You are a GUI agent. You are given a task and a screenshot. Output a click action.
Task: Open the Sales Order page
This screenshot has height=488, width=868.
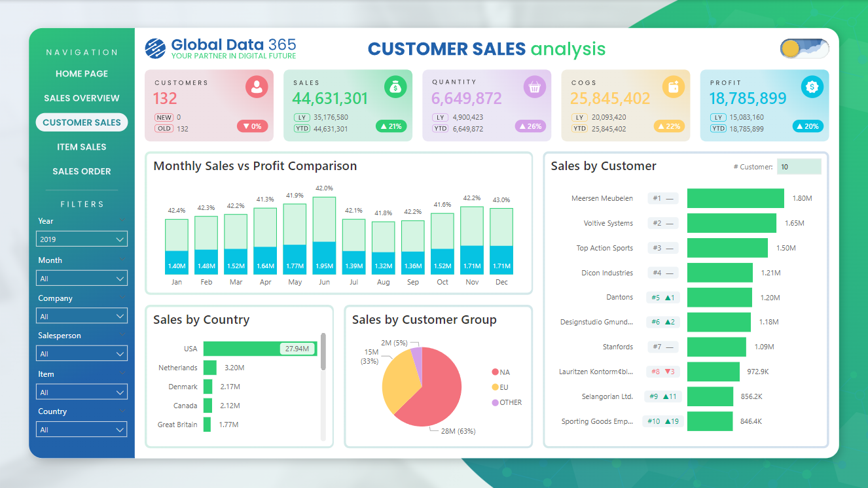point(82,171)
